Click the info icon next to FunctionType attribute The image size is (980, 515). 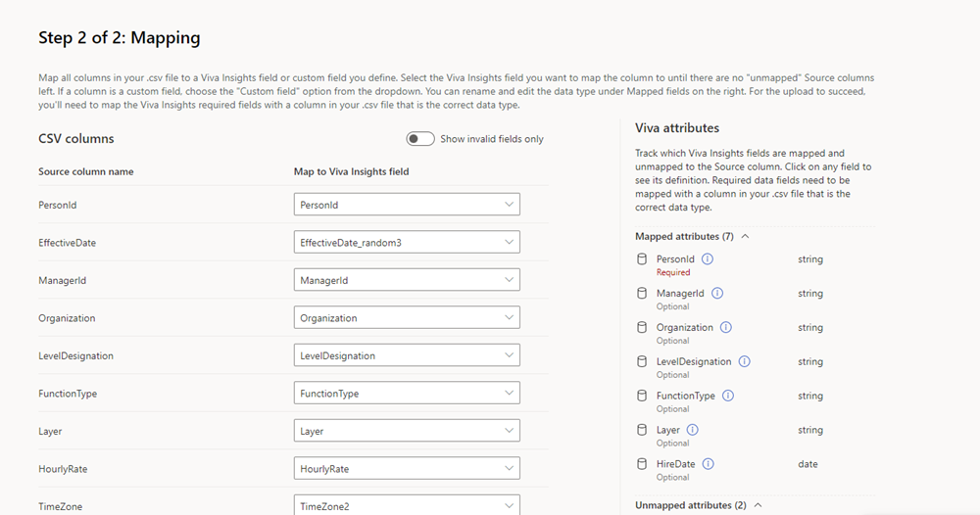728,396
